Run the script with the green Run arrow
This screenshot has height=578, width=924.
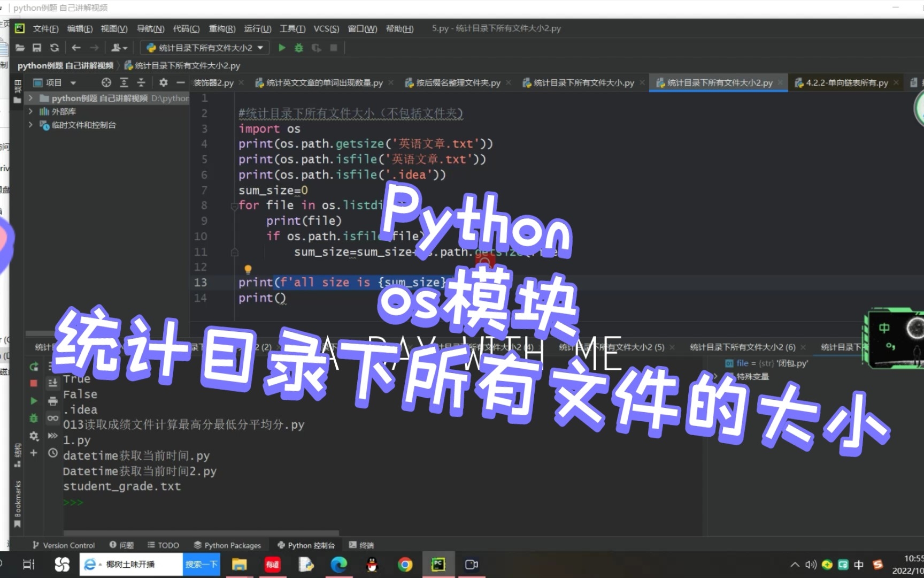tap(282, 48)
